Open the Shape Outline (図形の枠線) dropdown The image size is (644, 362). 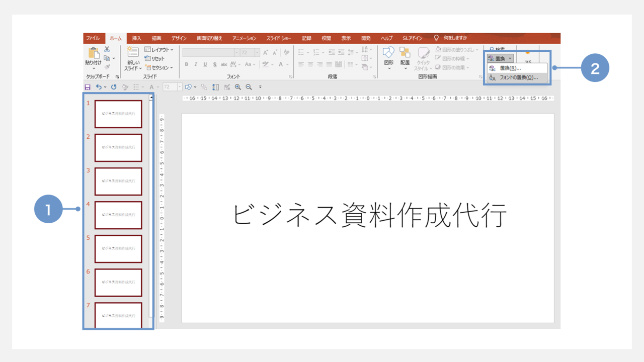452,58
